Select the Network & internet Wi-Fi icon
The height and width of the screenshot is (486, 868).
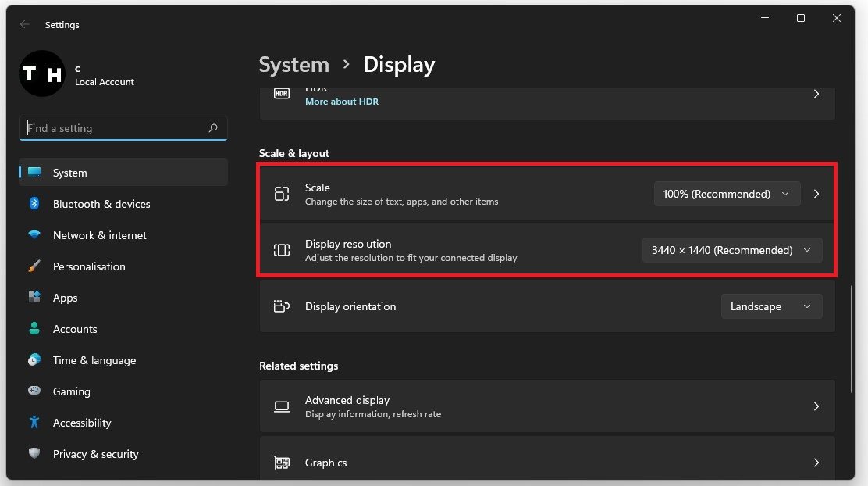coord(34,234)
